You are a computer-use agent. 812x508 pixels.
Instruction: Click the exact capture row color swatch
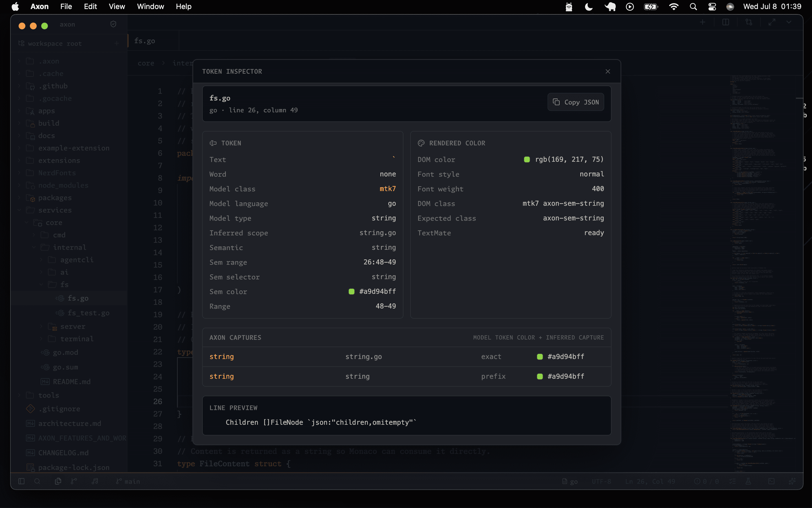tap(540, 357)
